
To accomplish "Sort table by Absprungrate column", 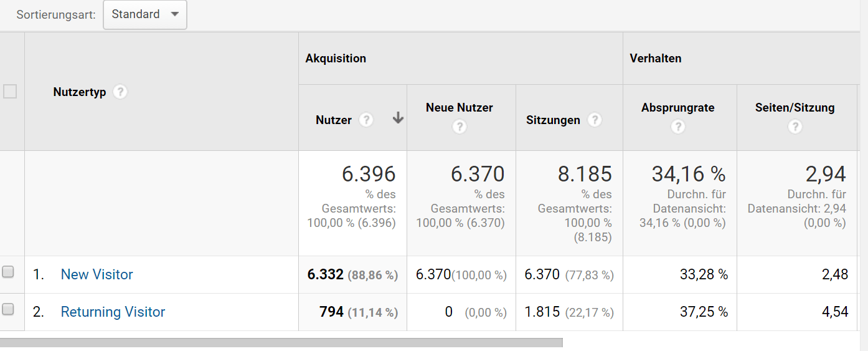I will coord(677,108).
